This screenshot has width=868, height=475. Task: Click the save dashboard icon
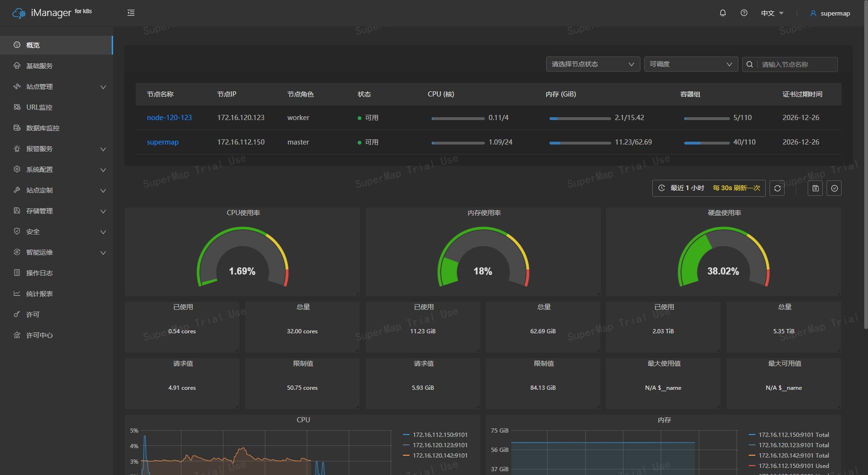(x=816, y=188)
